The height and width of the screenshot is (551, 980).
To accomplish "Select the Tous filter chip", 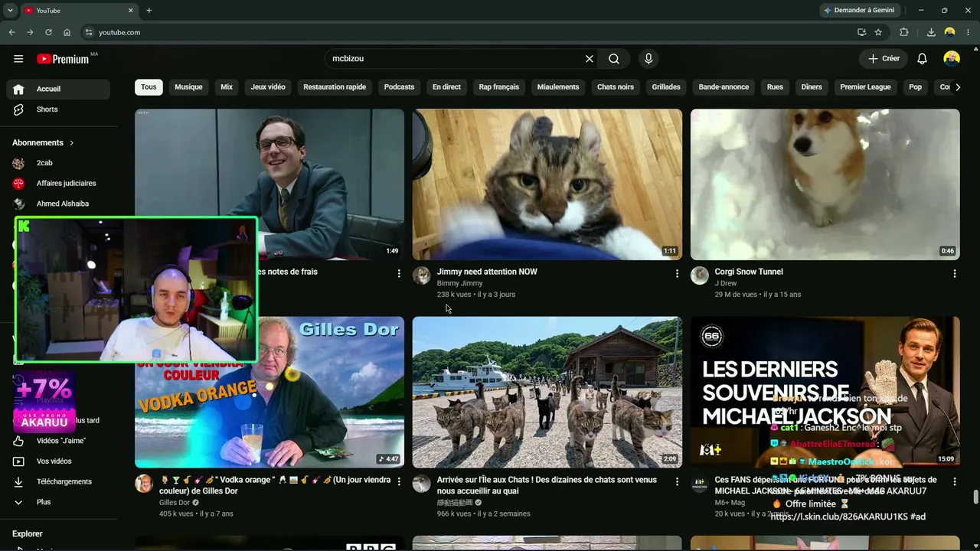I will (x=149, y=87).
